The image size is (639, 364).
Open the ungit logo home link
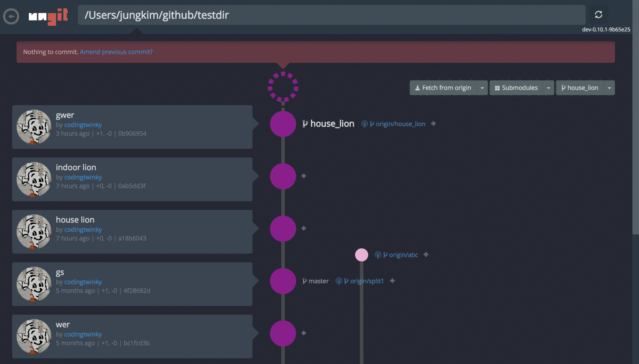[48, 17]
